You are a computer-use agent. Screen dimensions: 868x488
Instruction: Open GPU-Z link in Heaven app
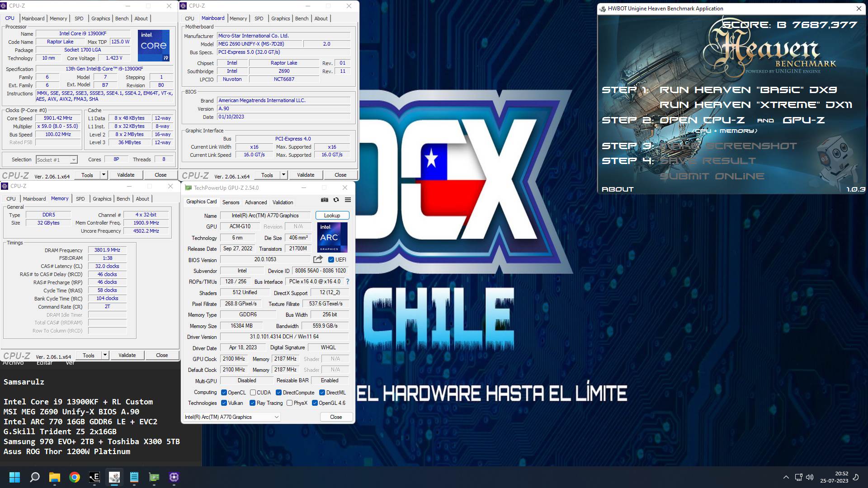pyautogui.click(x=803, y=120)
